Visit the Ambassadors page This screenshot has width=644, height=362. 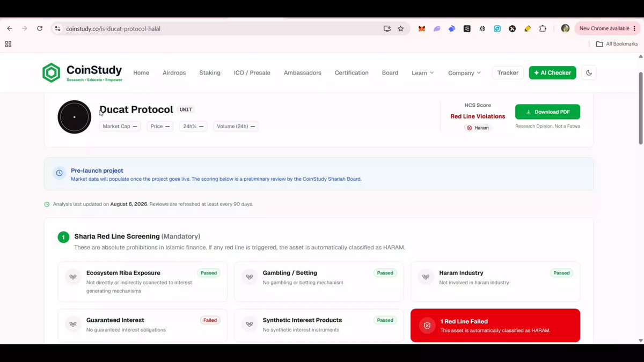[x=303, y=73]
